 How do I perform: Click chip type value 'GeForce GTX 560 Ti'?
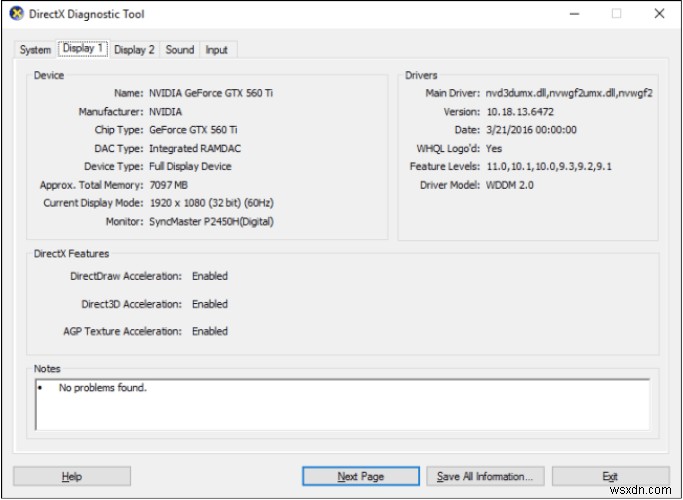193,130
